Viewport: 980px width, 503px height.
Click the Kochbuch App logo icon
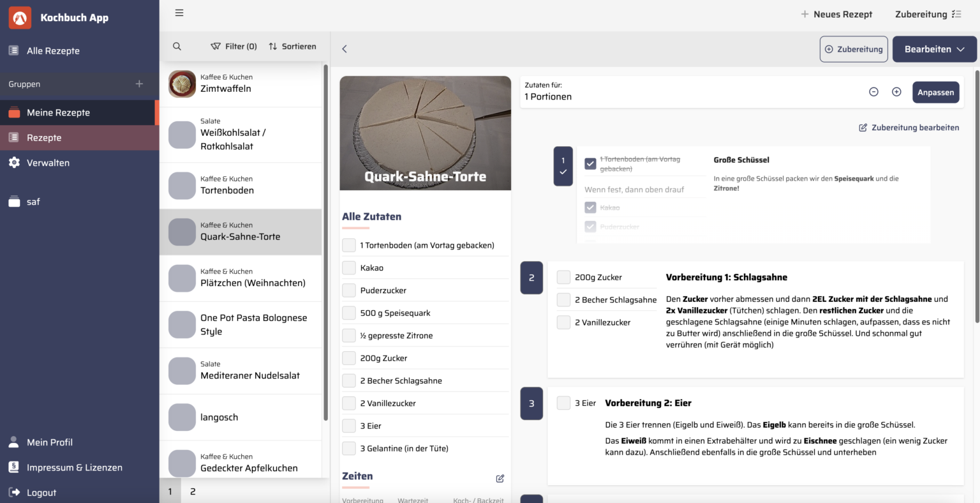click(x=20, y=18)
